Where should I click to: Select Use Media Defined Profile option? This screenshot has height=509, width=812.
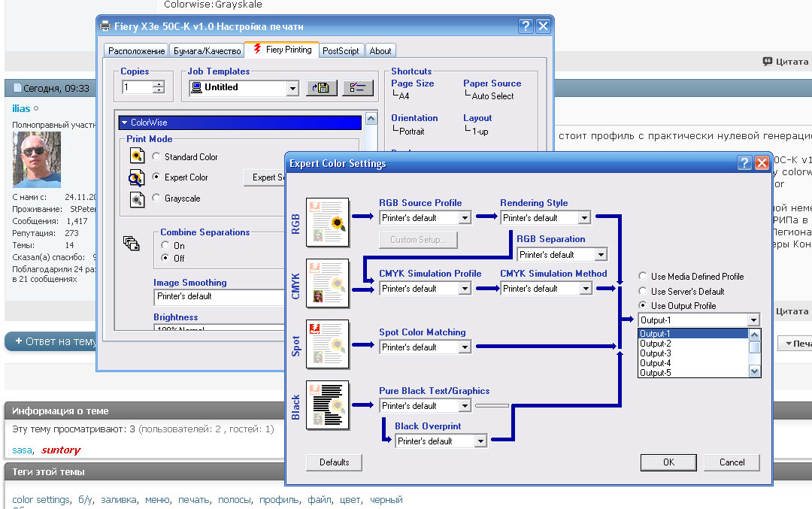(643, 276)
